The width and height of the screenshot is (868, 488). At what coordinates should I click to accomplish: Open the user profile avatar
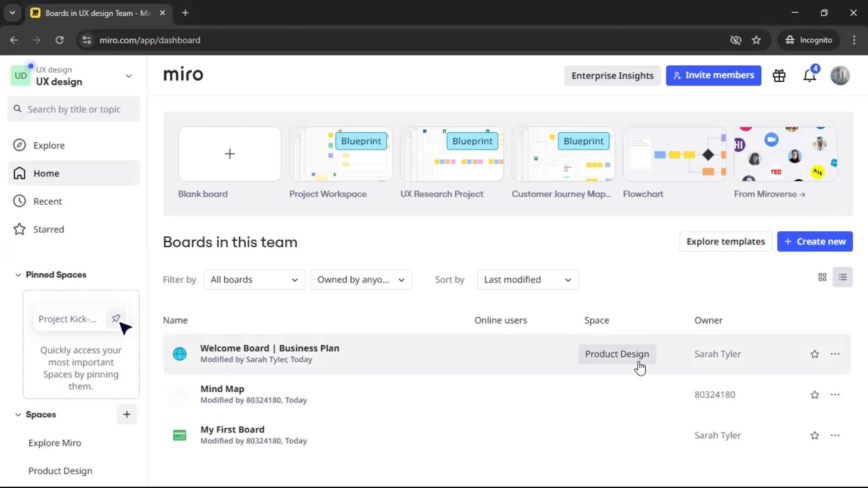click(840, 75)
